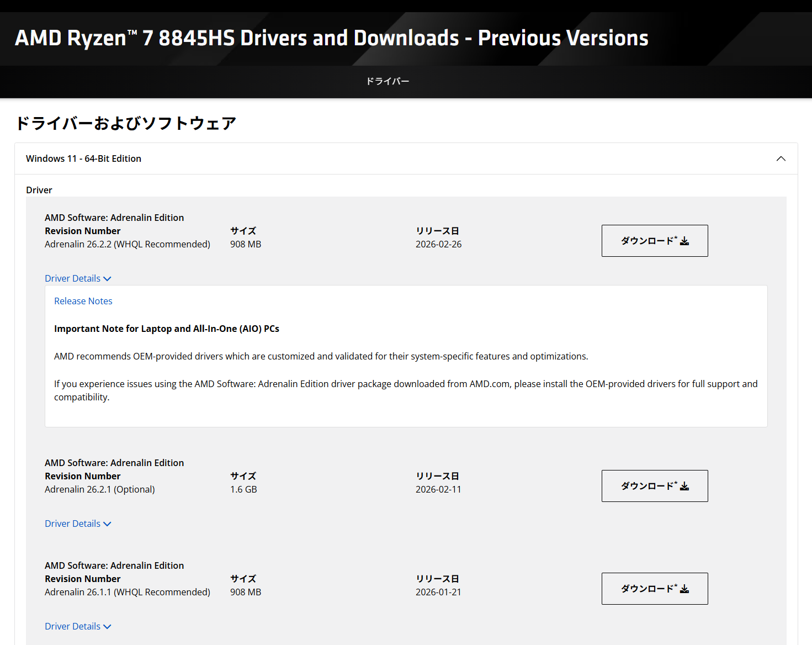Expand Driver Details chevron for Adrenalin 26.1.1
The height and width of the screenshot is (645, 812).
pyautogui.click(x=107, y=627)
